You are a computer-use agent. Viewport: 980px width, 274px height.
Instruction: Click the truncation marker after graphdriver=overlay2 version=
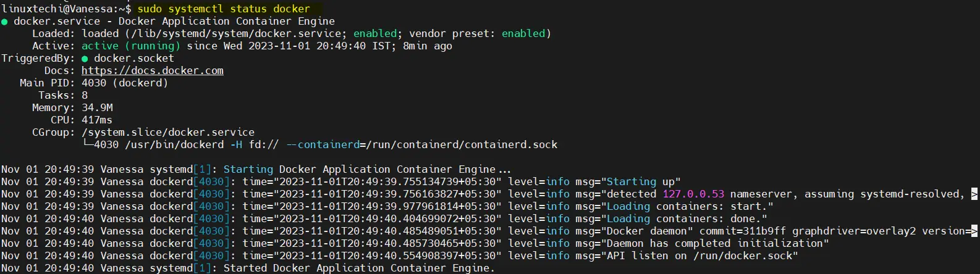974,231
